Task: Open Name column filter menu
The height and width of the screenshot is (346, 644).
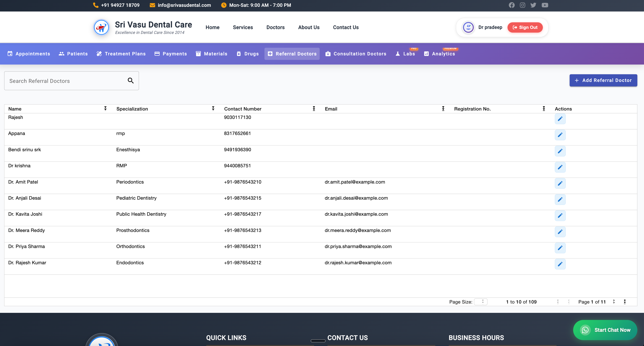Action: tap(105, 109)
